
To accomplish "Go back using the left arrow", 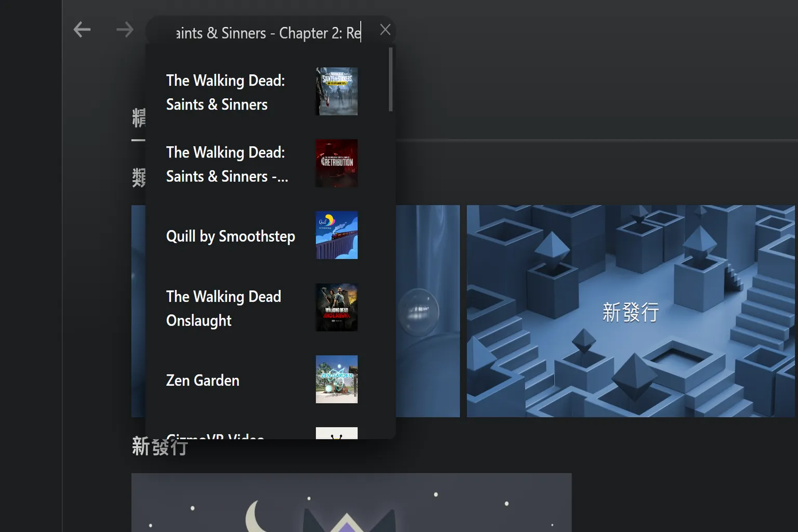I will [x=82, y=30].
